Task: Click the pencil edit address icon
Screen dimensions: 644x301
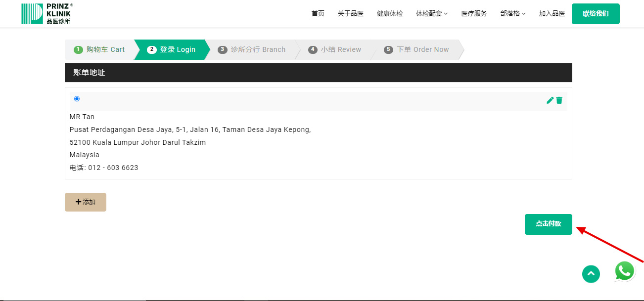Action: pyautogui.click(x=550, y=100)
